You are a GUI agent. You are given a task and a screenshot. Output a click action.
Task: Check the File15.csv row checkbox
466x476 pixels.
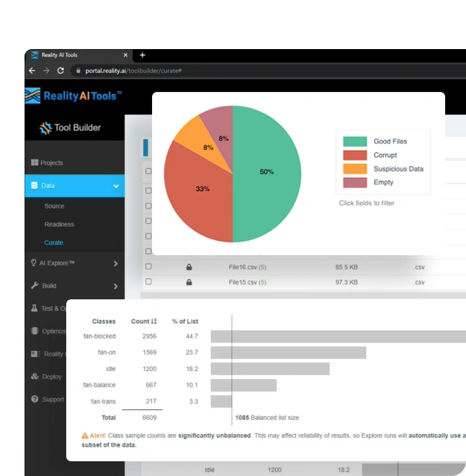pos(148,282)
